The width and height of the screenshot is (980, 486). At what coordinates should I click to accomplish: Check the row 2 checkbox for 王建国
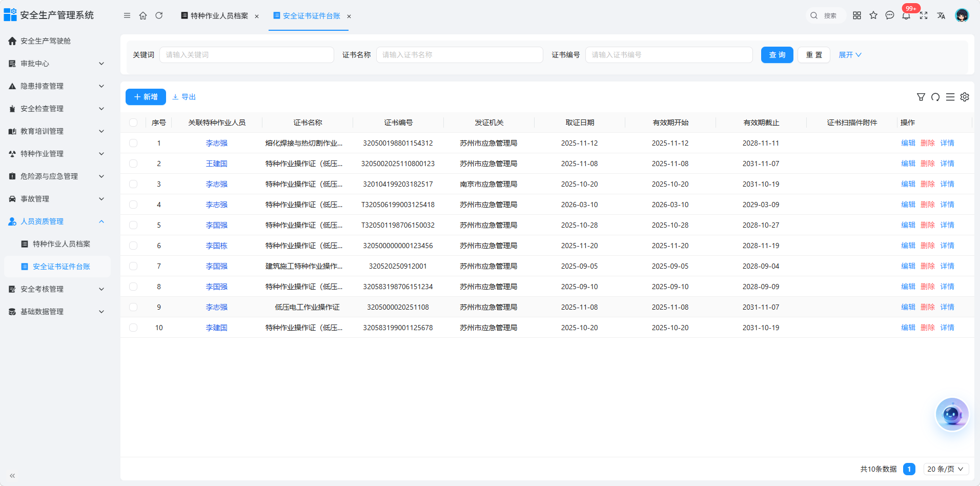tap(133, 164)
